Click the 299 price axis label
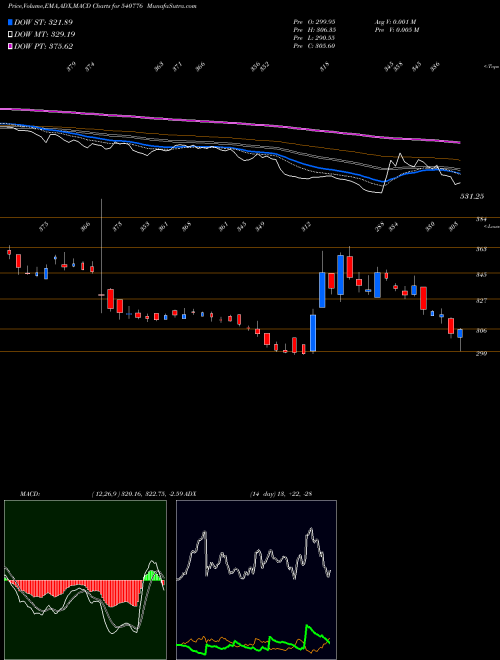Viewport: 500px width, 660px height. point(481,354)
